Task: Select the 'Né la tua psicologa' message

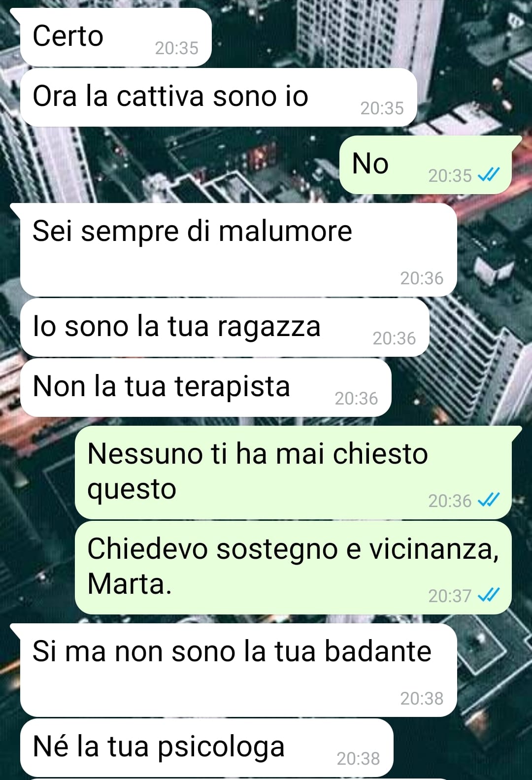Action: coord(206,748)
